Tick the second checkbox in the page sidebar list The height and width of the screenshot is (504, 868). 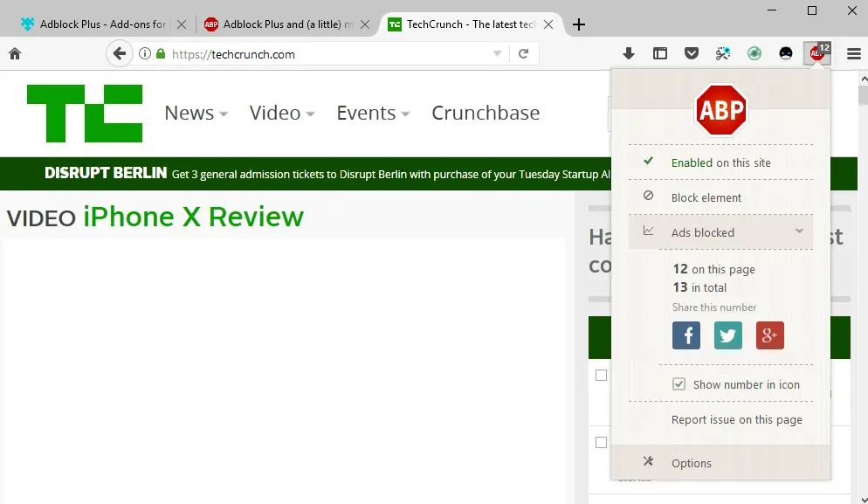(x=601, y=443)
